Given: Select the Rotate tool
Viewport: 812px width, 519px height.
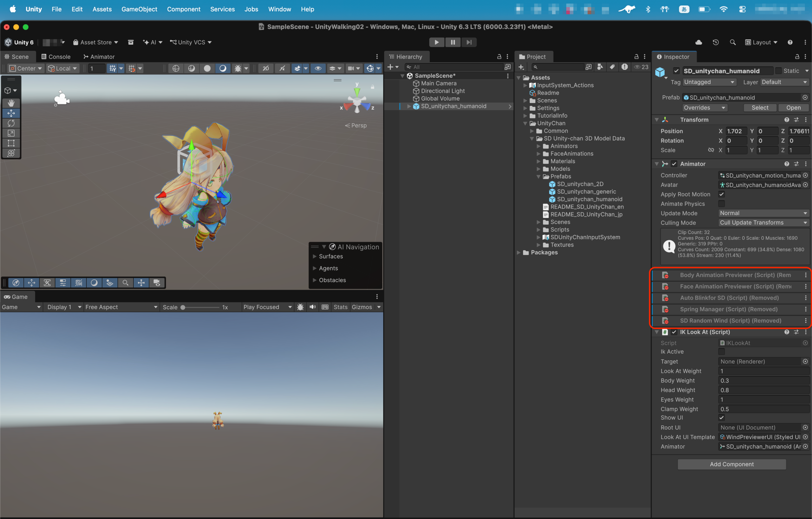Looking at the screenshot, I should pos(11,123).
